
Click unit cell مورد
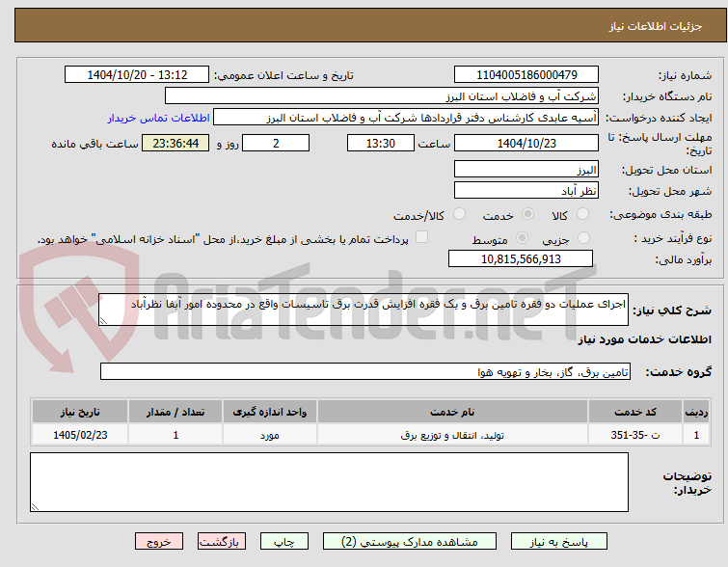coord(270,435)
